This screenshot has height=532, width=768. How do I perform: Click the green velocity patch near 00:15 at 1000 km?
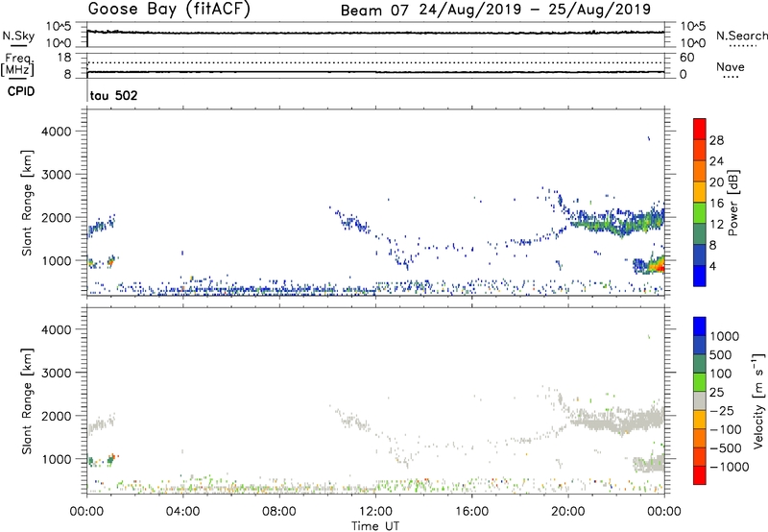90,461
